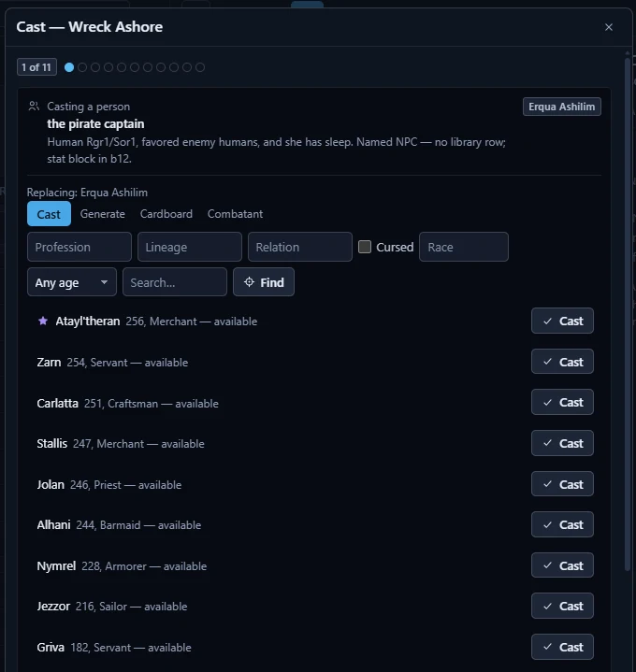Click the crosshair icon on Find button
Viewport: 636px width, 672px height.
pyautogui.click(x=249, y=282)
